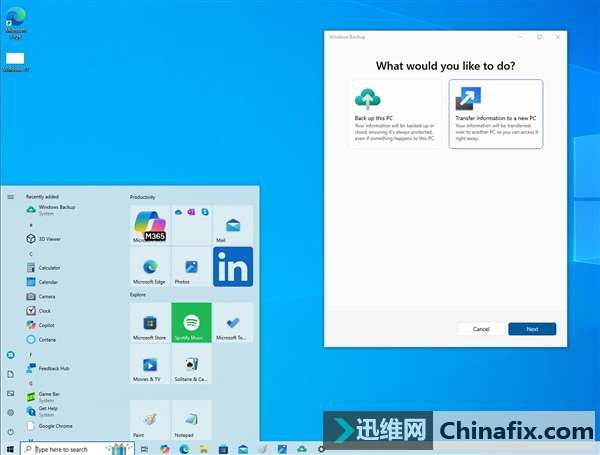600x455 pixels.
Task: Click the Explore tile group header
Action: click(138, 295)
